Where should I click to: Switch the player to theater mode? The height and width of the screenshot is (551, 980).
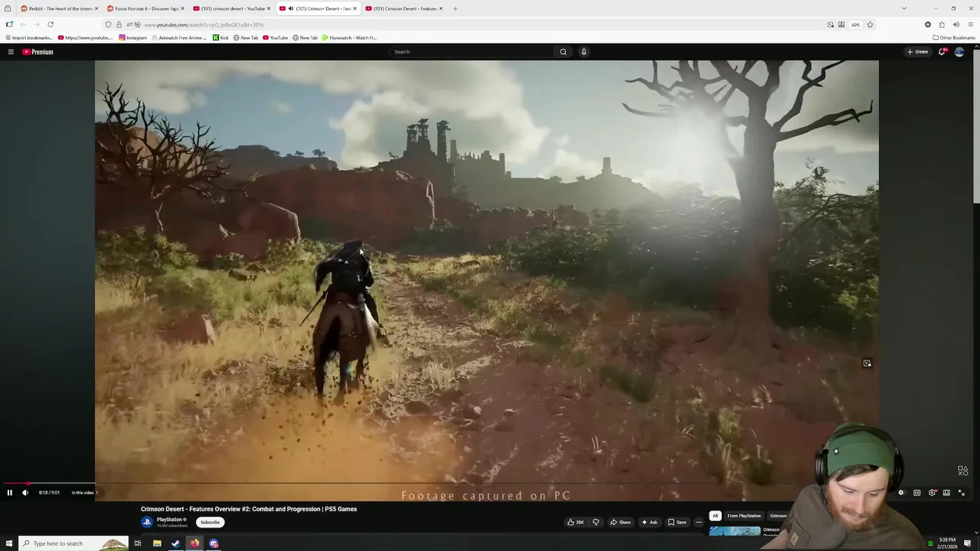[x=947, y=493]
